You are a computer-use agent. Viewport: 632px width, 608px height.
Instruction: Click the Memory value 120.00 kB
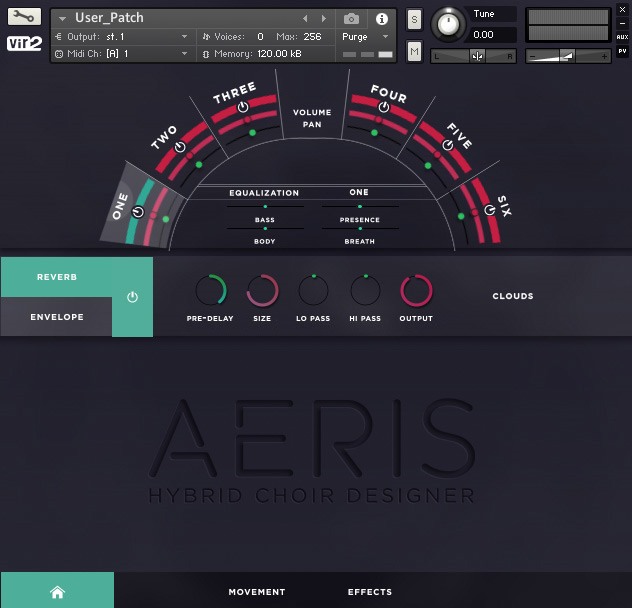(279, 54)
